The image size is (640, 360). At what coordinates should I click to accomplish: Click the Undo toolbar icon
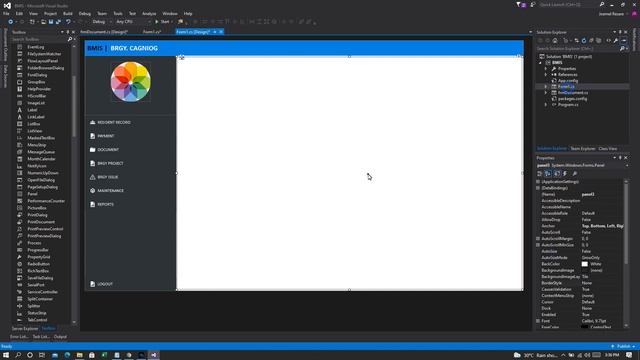[x=68, y=22]
